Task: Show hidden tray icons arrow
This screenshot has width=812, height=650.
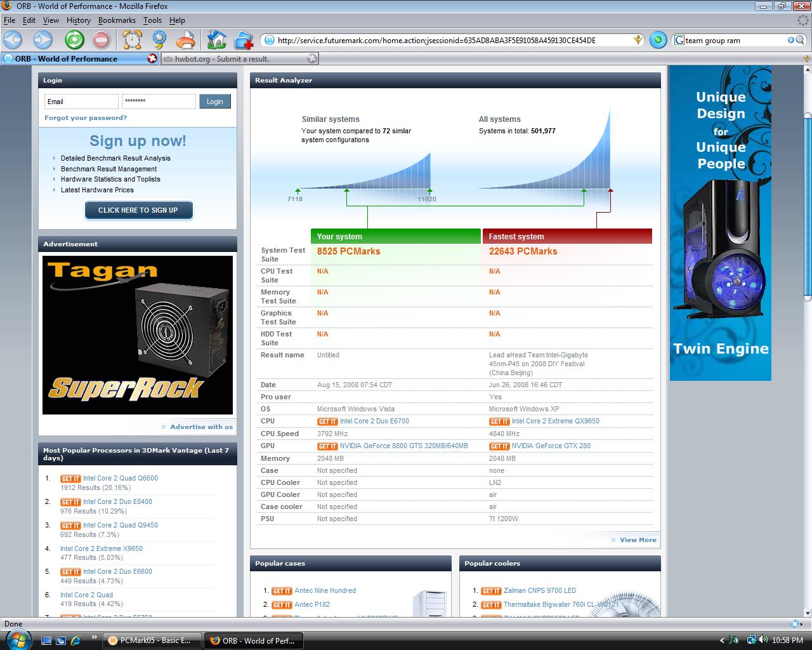Action: pyautogui.click(x=722, y=640)
